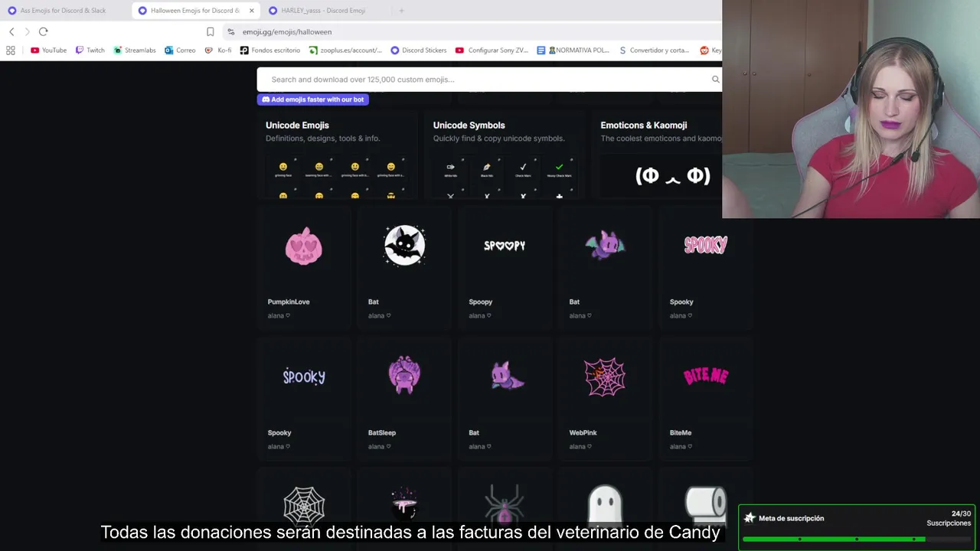Open the Twitch bookmark
This screenshot has height=551, width=980.
pos(90,51)
